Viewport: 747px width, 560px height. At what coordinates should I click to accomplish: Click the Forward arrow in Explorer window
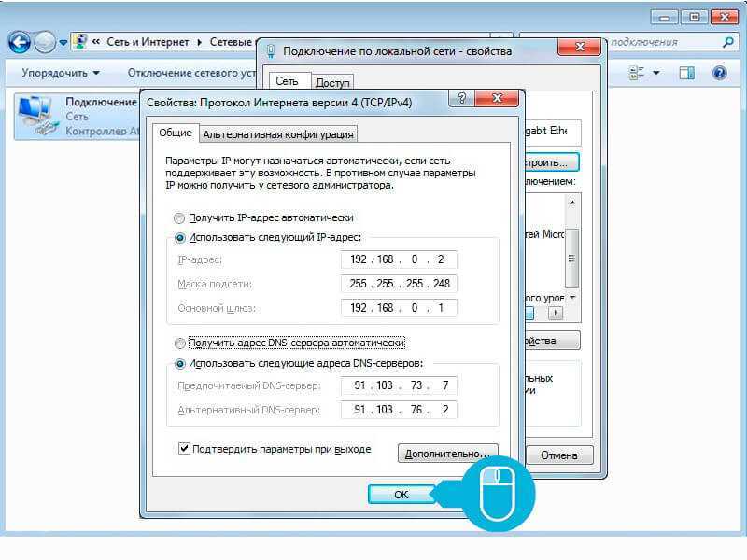[x=45, y=42]
